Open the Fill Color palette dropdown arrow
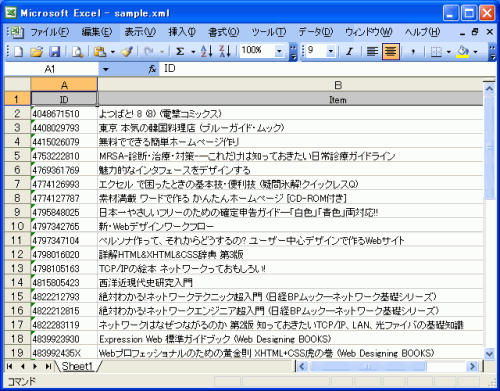 pos(475,52)
